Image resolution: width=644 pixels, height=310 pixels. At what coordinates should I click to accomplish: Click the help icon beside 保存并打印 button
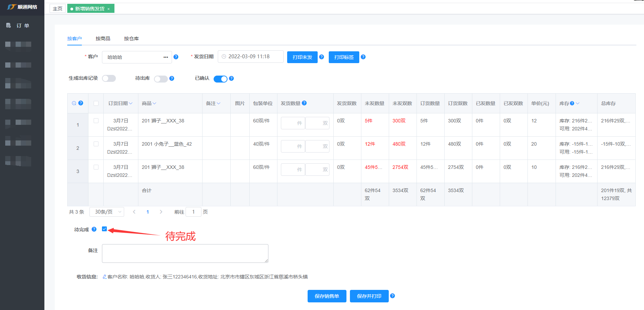pyautogui.click(x=393, y=296)
